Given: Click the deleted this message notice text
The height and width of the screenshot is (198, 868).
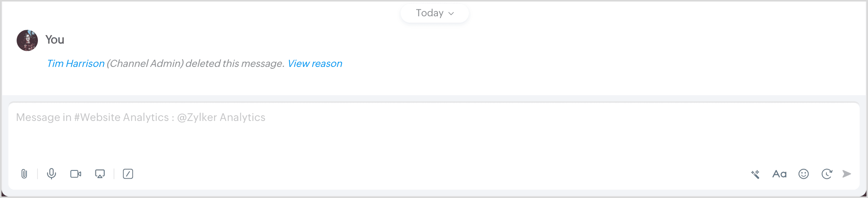Looking at the screenshot, I should [234, 63].
